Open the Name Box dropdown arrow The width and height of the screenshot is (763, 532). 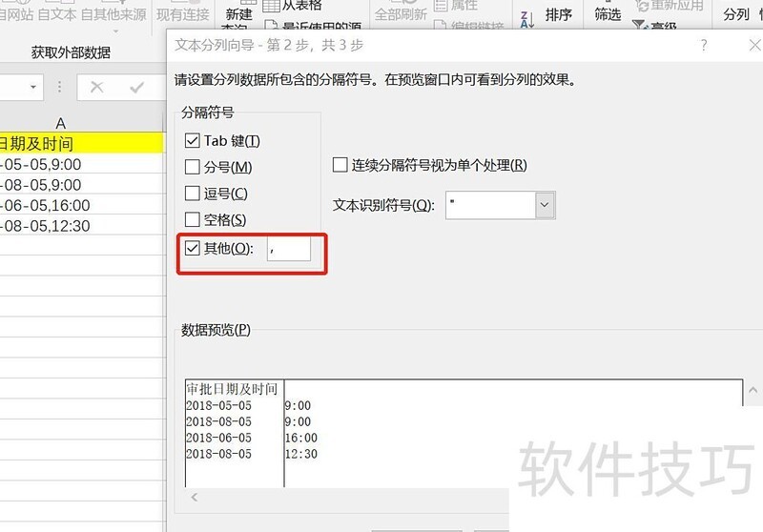tap(33, 87)
